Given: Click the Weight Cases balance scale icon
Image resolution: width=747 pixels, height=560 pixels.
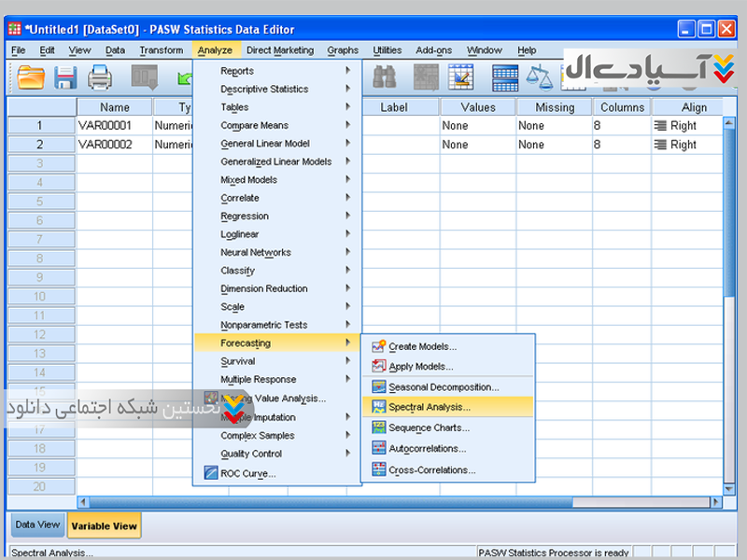Looking at the screenshot, I should [x=540, y=77].
